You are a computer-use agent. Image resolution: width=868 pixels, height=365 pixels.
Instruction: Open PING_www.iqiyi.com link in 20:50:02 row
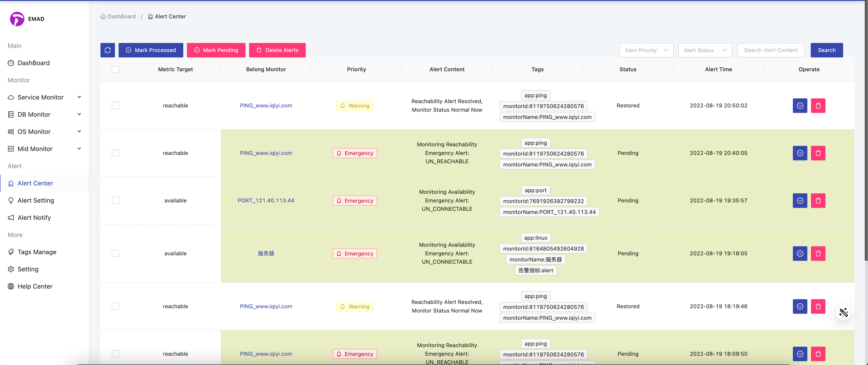[x=266, y=105]
